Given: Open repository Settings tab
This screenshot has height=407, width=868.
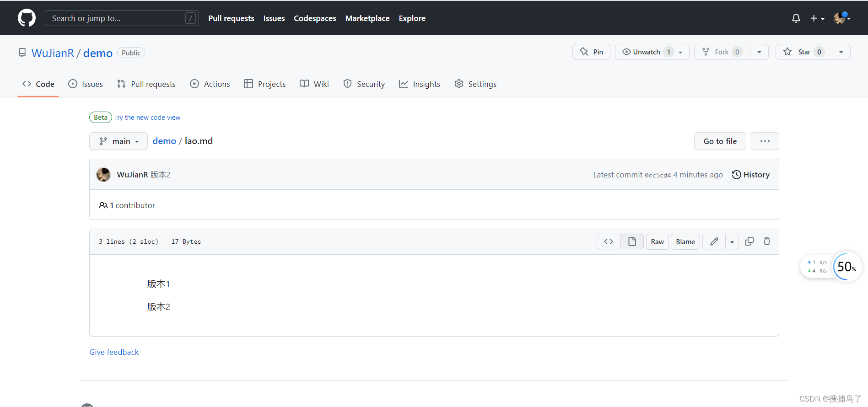Looking at the screenshot, I should pyautogui.click(x=475, y=84).
